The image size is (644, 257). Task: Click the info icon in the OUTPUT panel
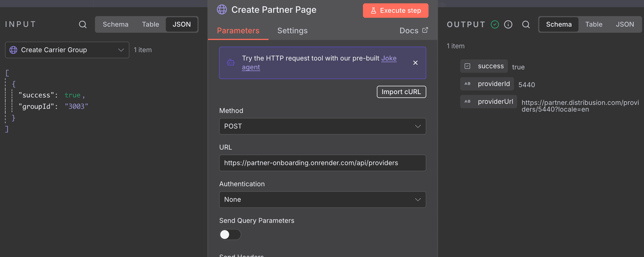pos(508,24)
